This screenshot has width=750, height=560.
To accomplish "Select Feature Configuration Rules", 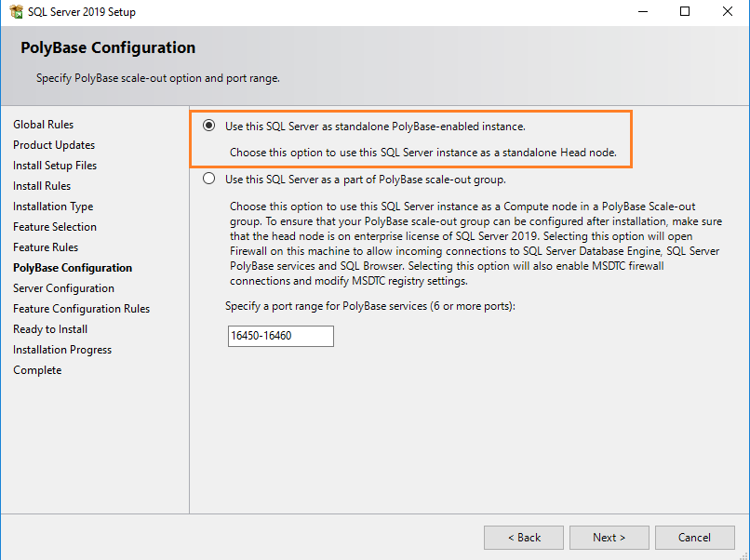I will [x=80, y=308].
